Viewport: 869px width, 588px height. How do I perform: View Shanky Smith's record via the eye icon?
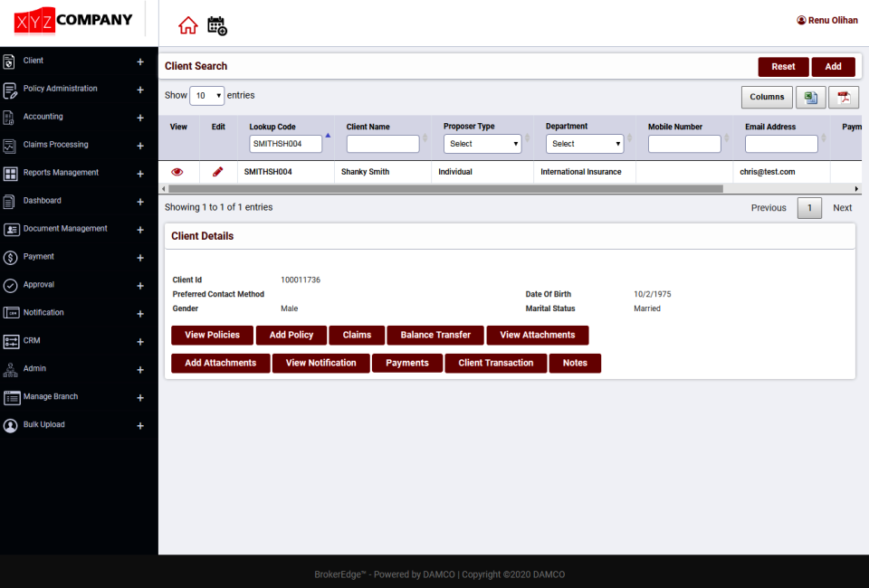pos(177,172)
